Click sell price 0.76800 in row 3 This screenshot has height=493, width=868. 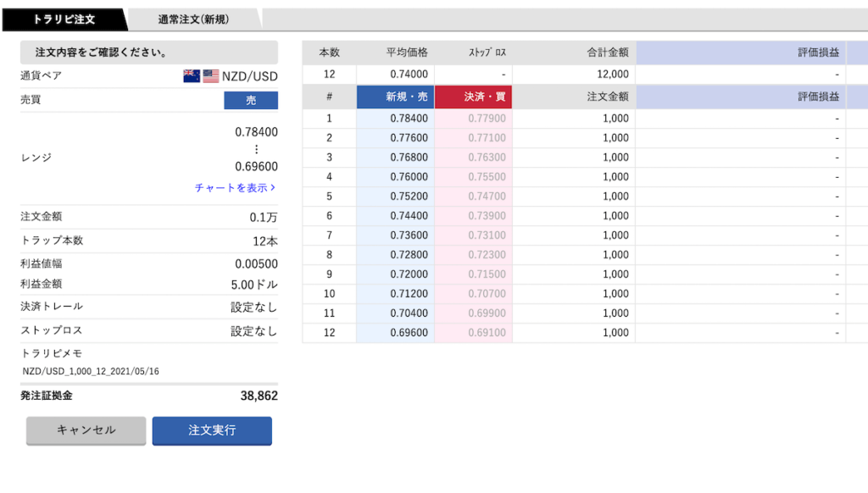click(409, 158)
